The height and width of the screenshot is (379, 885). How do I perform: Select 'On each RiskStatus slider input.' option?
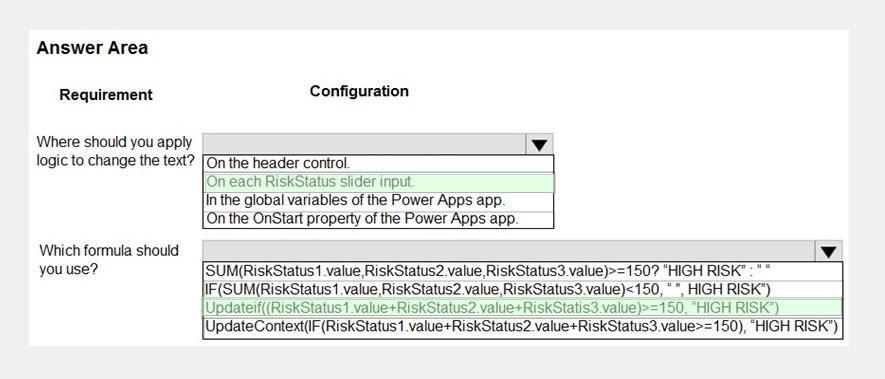click(378, 182)
